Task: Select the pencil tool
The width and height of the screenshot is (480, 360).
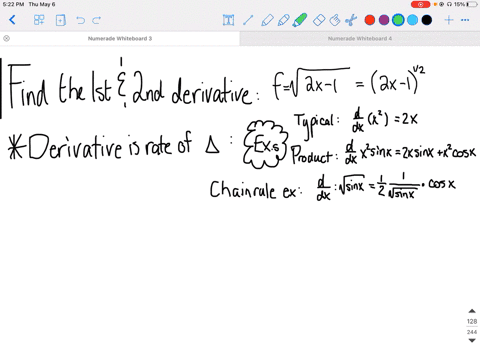Action: pos(267,20)
